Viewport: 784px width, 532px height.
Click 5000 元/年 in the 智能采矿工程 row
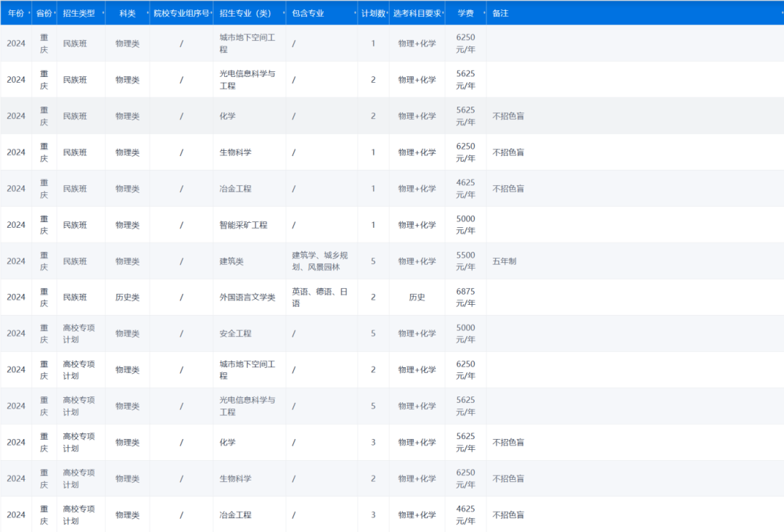(465, 225)
